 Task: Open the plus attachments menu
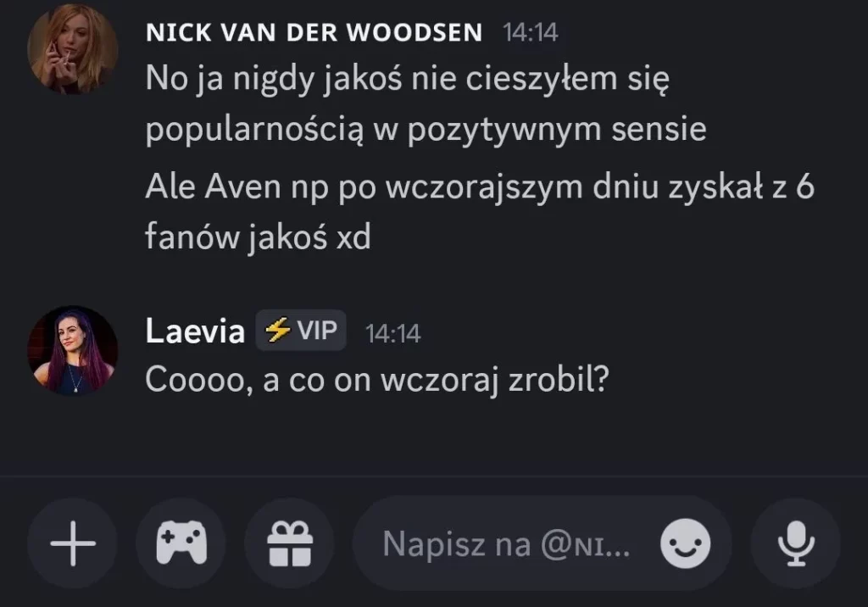point(73,543)
